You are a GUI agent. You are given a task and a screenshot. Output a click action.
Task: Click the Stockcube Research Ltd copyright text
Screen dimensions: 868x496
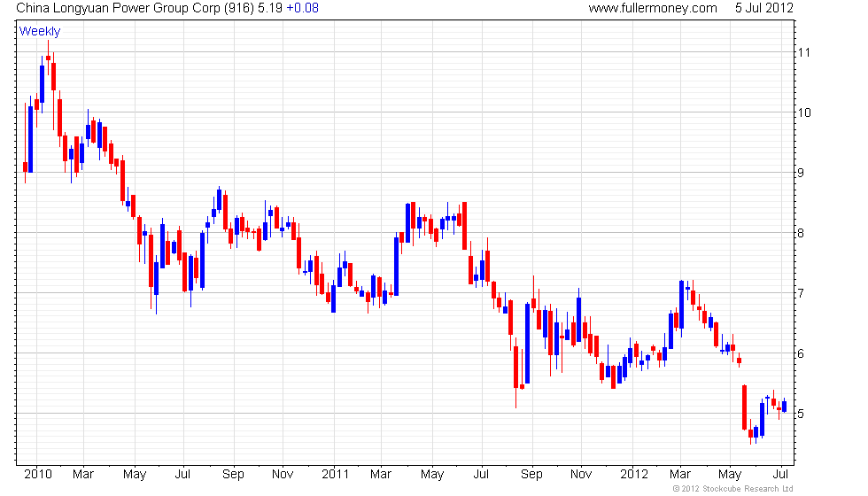(733, 489)
